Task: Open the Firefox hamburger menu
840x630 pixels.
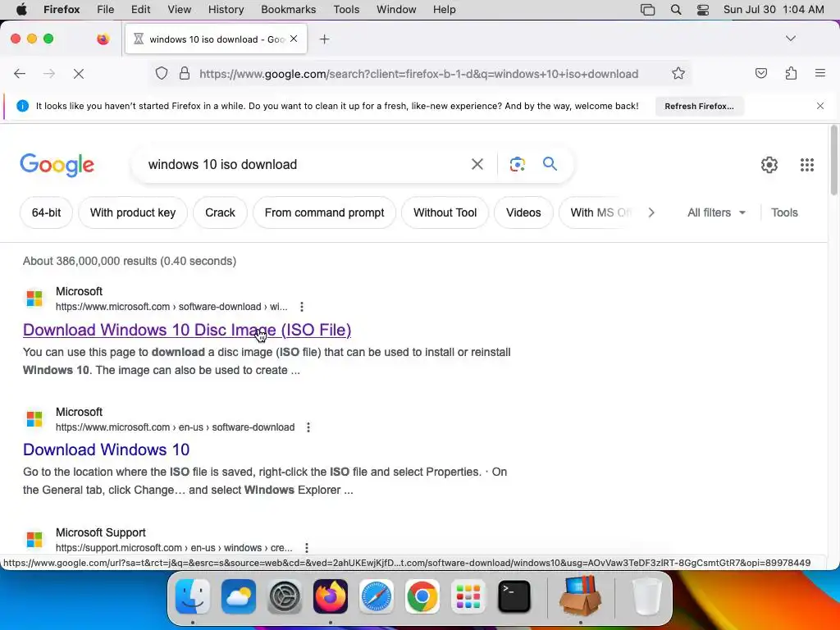Action: 819,73
